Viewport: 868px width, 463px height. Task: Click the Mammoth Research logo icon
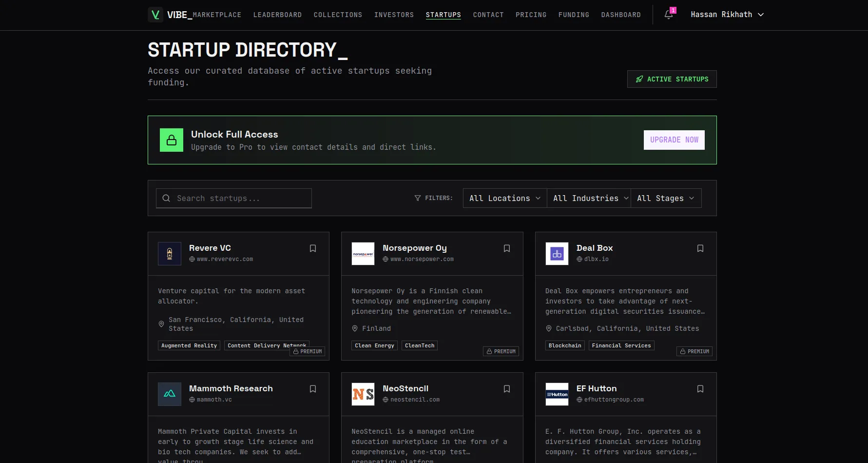tap(170, 394)
